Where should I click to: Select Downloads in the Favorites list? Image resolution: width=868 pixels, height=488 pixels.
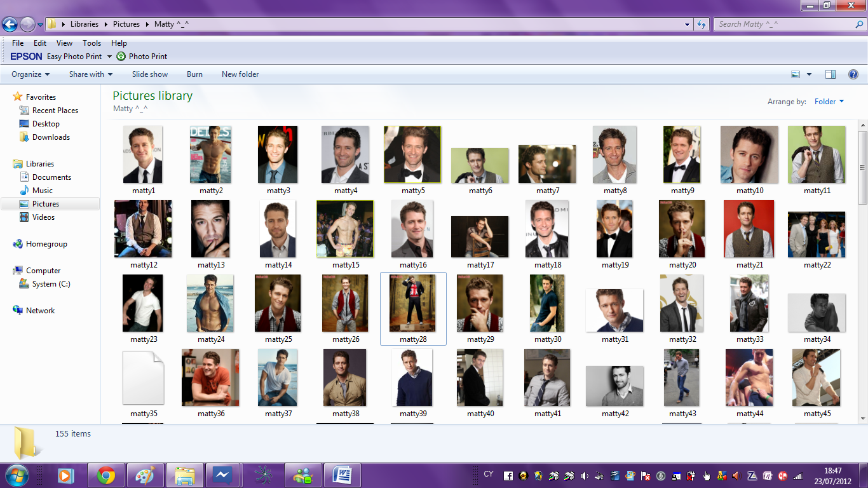[x=51, y=137]
